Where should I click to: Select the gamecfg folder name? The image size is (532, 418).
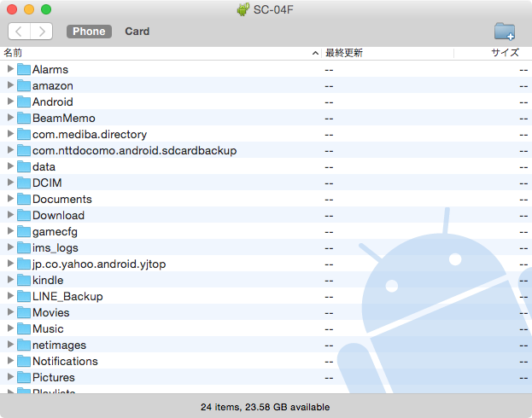point(55,232)
